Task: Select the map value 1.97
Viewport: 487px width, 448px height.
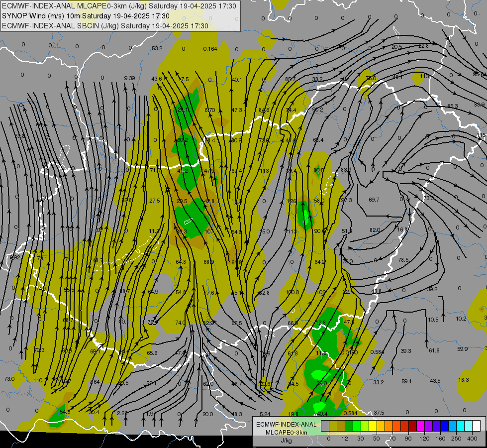Action: click(151, 414)
